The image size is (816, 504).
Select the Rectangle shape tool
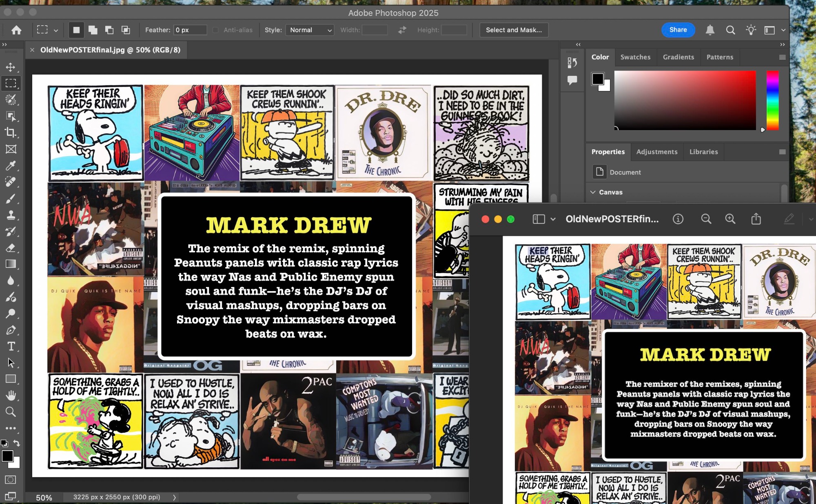click(x=11, y=379)
